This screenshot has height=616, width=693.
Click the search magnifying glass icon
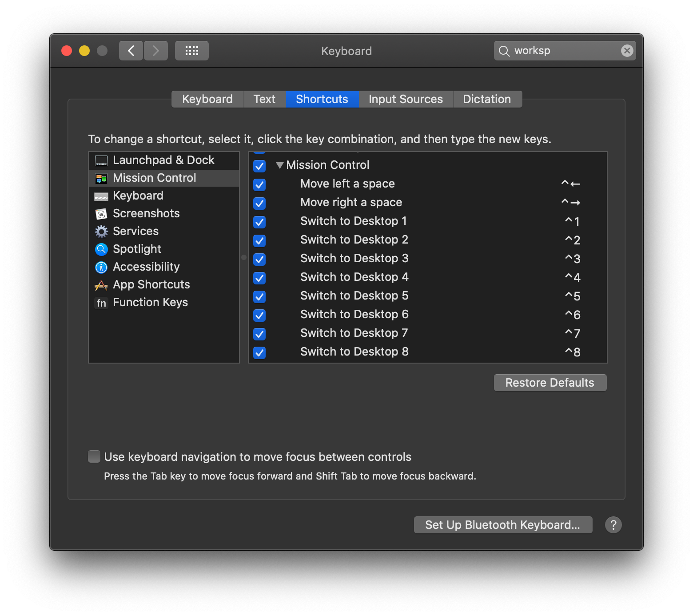(504, 51)
